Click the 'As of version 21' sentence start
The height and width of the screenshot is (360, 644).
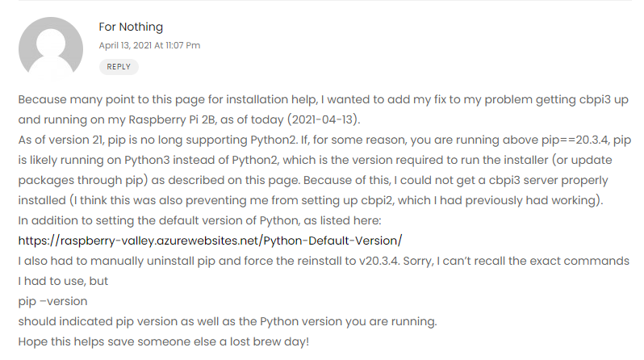point(61,140)
